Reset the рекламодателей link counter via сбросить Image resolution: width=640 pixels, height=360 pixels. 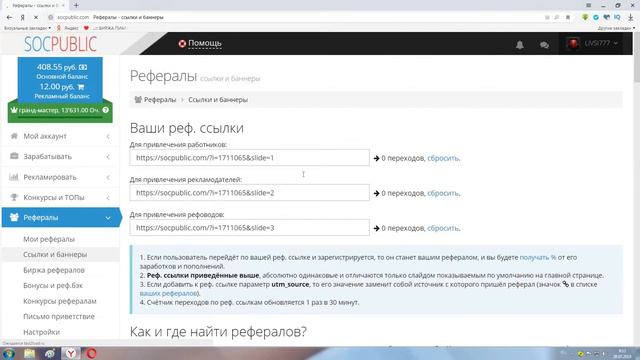(x=443, y=193)
